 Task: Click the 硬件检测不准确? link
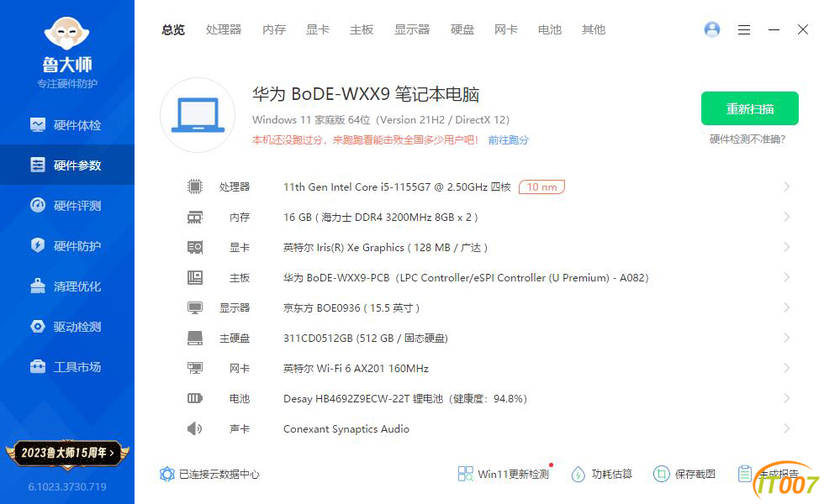(747, 139)
